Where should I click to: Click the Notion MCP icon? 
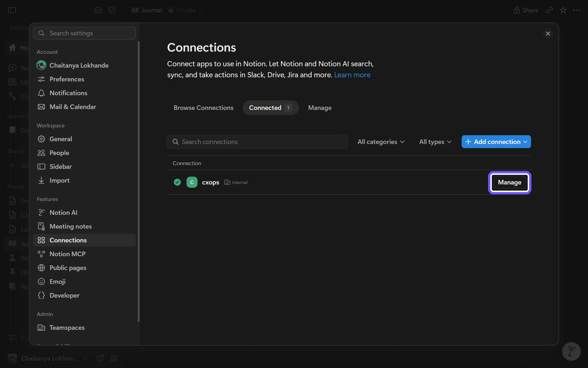[x=41, y=254]
